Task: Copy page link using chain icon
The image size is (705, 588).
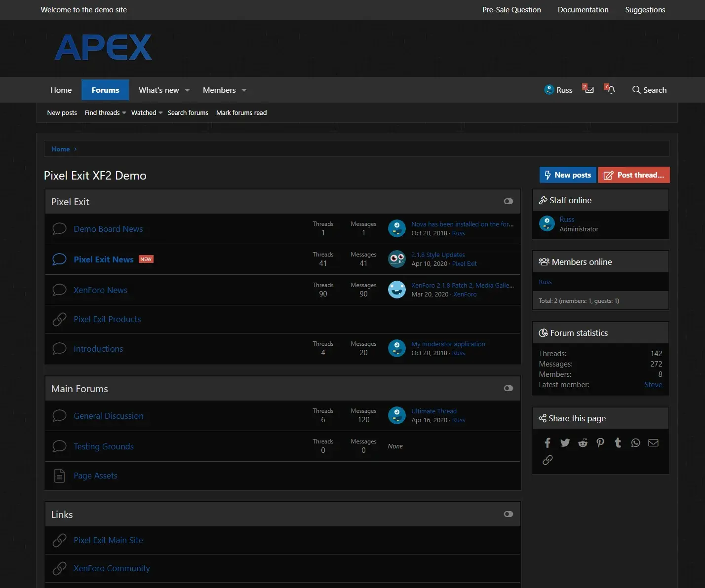Action: [548, 460]
